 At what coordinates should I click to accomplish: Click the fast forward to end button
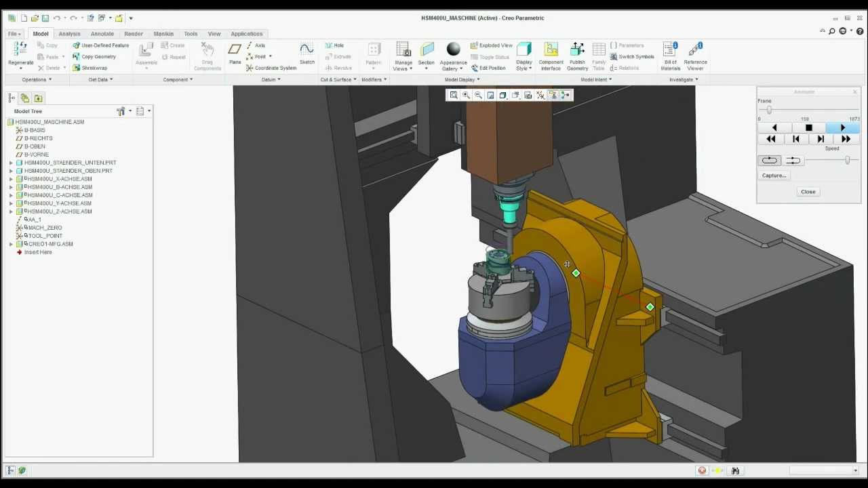point(846,139)
